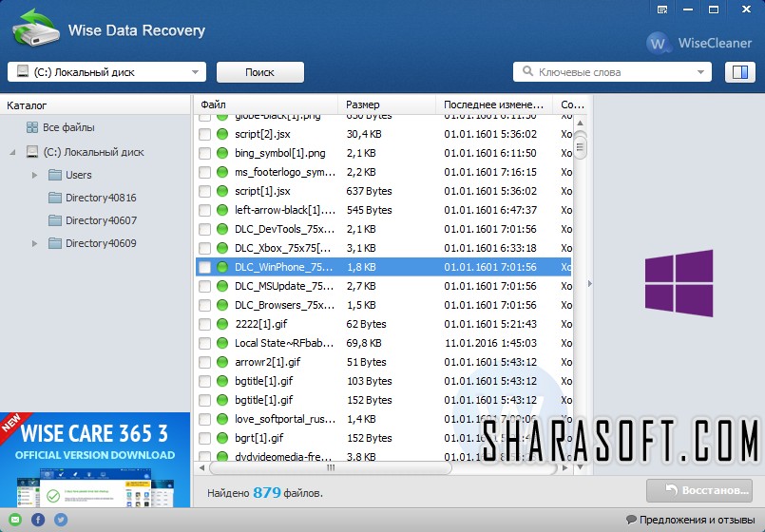765x532 pixels.
Task: Click the Users folder icon
Action: click(x=55, y=175)
